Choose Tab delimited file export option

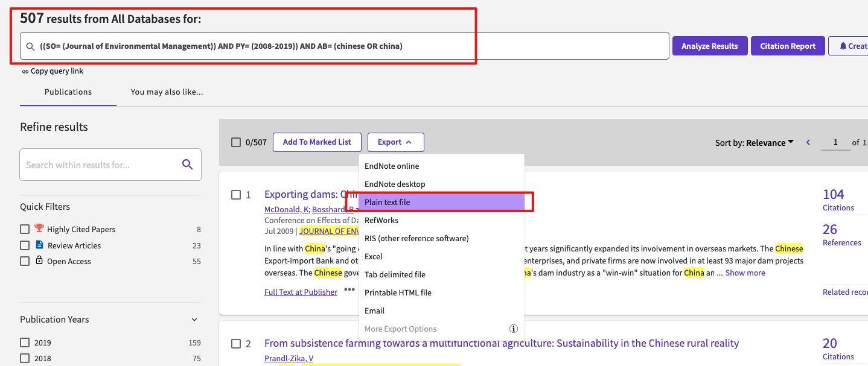[x=441, y=274]
